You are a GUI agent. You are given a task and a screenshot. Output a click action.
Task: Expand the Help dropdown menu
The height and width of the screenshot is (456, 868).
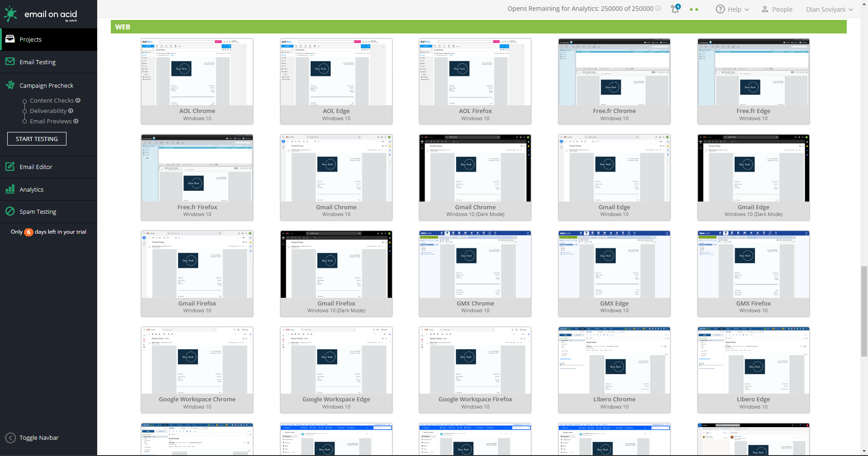[732, 9]
